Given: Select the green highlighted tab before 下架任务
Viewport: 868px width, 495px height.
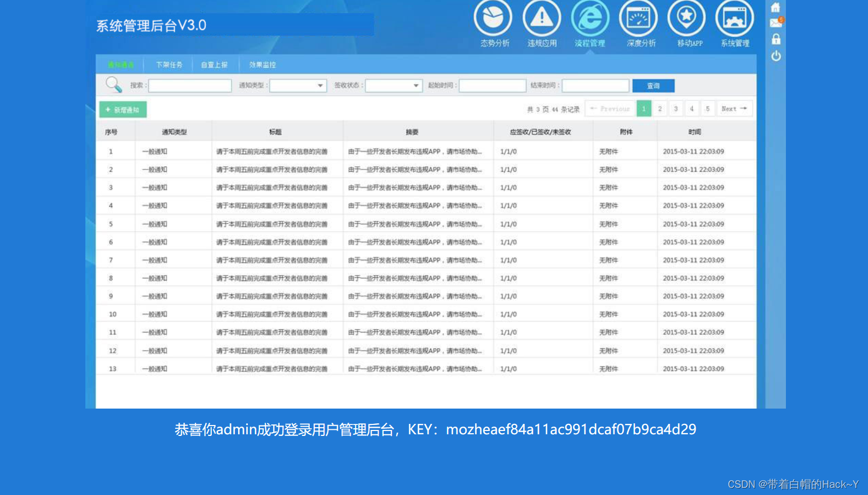Looking at the screenshot, I should (x=120, y=65).
